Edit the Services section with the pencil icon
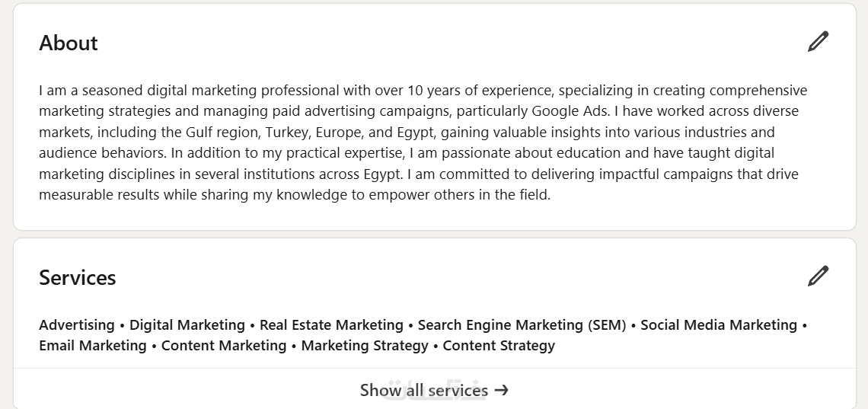 click(x=818, y=276)
